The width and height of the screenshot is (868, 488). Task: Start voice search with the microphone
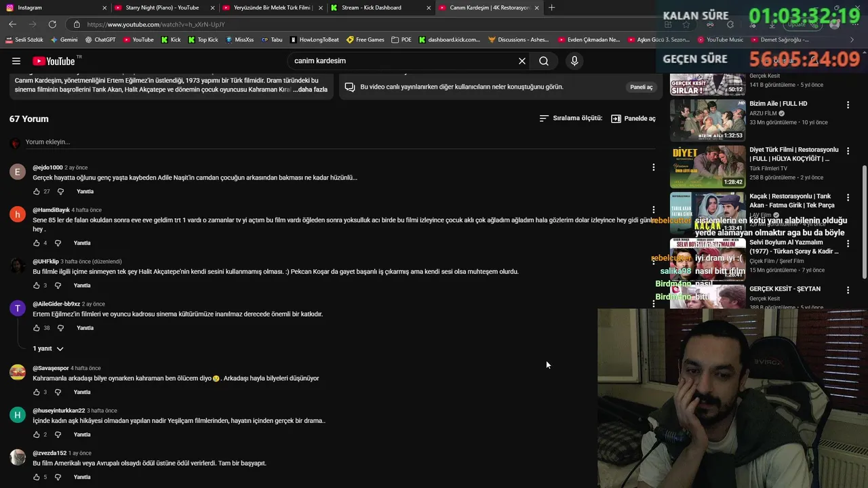[574, 61]
